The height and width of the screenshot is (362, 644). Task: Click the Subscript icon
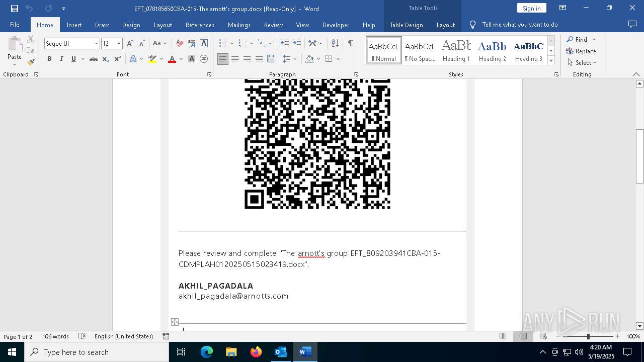(106, 59)
